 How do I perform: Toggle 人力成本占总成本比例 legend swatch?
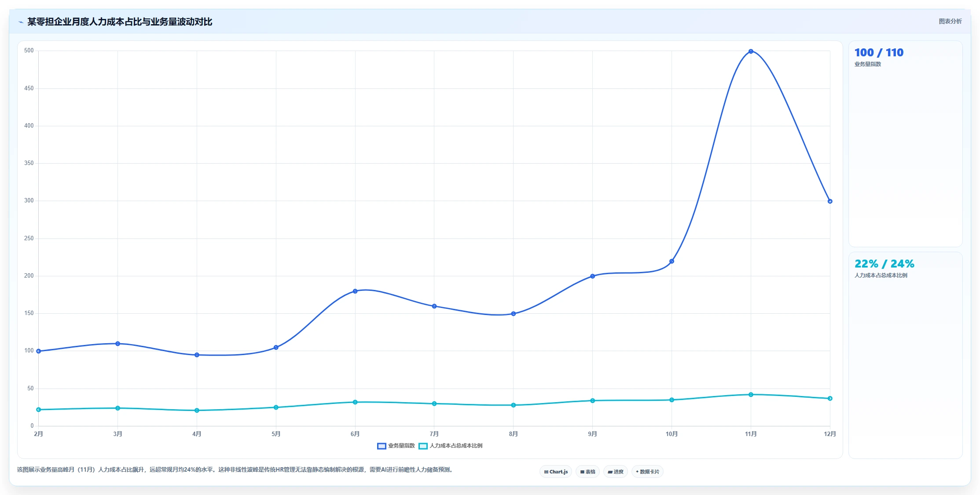(x=423, y=446)
